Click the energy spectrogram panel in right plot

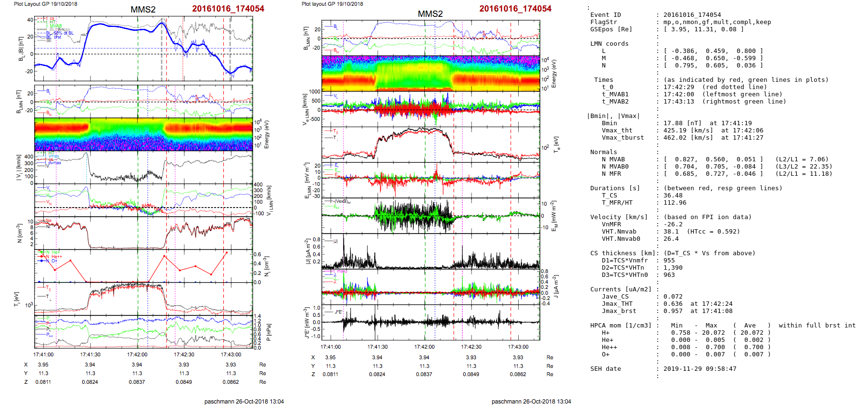(x=431, y=74)
